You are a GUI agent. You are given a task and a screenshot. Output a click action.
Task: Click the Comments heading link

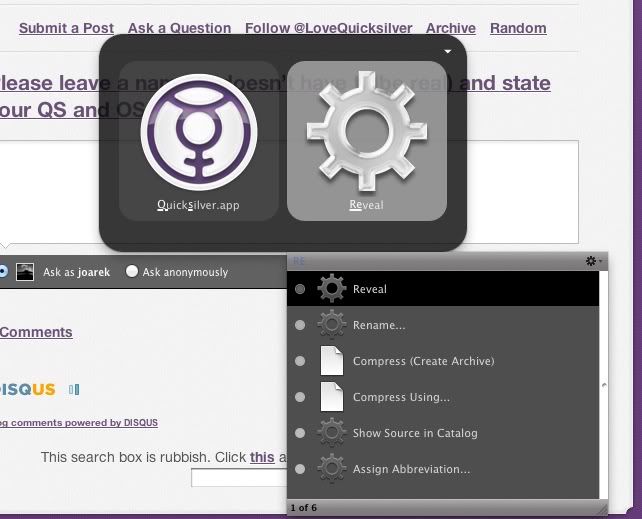tap(36, 332)
